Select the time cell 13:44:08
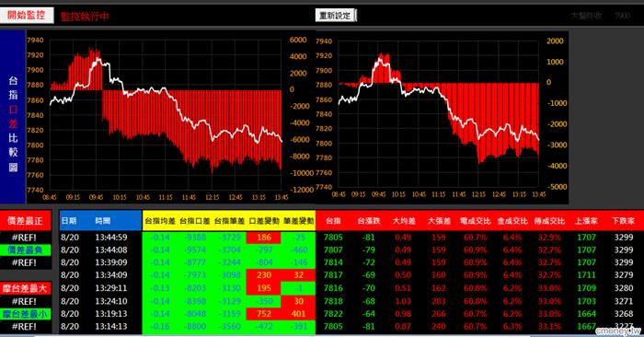The image size is (644, 337). [x=111, y=250]
